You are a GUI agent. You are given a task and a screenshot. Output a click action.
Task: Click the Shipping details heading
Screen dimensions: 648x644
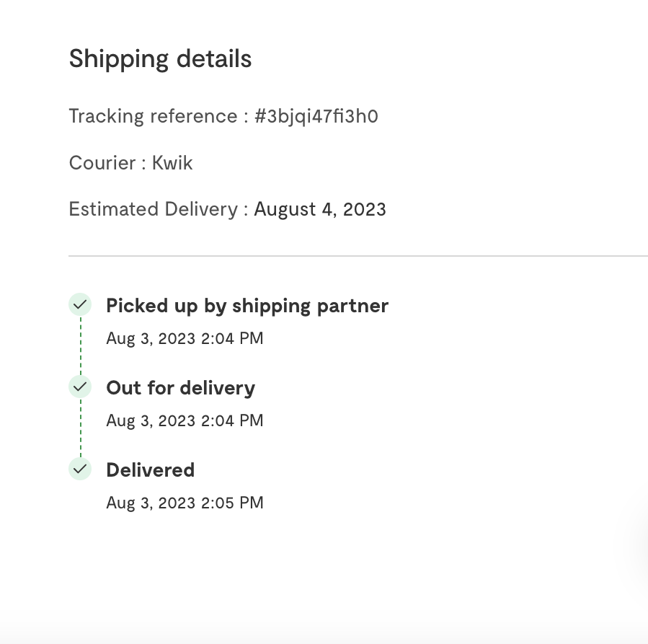[160, 58]
